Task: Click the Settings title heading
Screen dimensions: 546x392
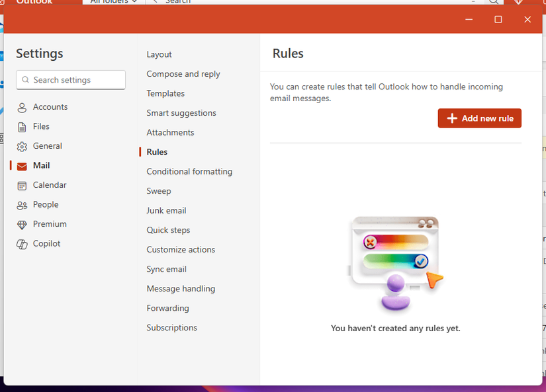Action: click(x=40, y=54)
